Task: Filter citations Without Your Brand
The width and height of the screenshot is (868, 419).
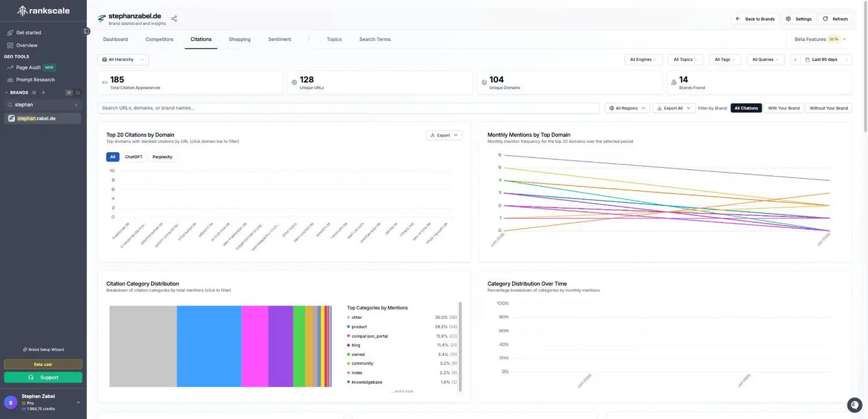Action: (829, 108)
